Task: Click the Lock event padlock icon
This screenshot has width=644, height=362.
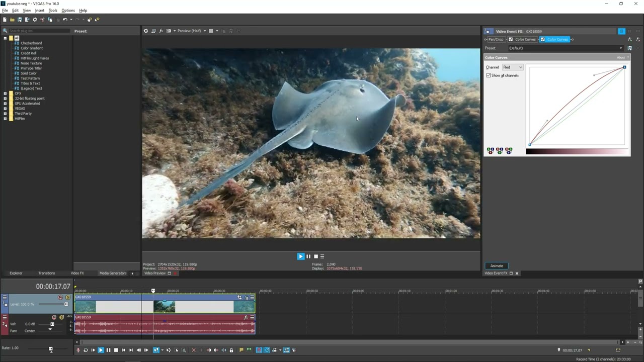Action: point(231,350)
